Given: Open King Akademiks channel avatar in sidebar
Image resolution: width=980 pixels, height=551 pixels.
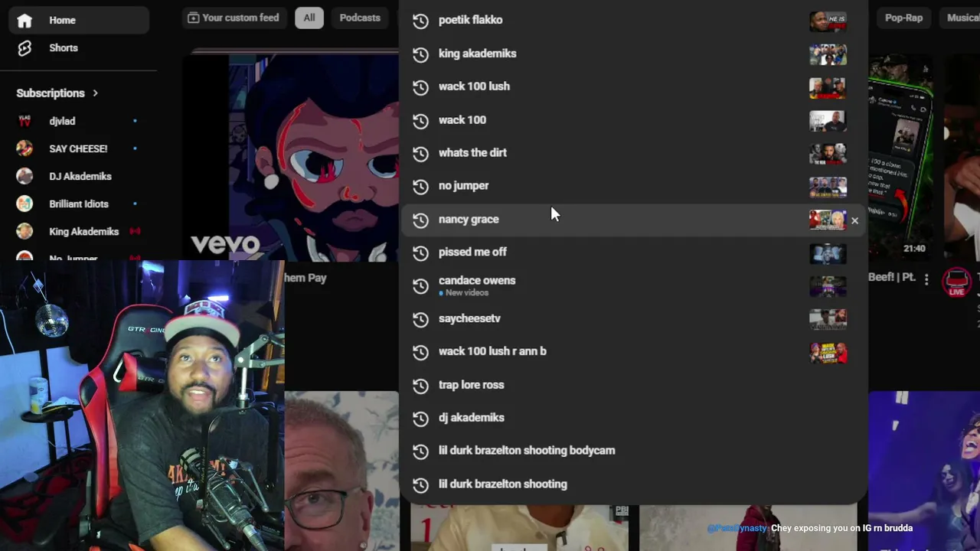Looking at the screenshot, I should point(24,231).
